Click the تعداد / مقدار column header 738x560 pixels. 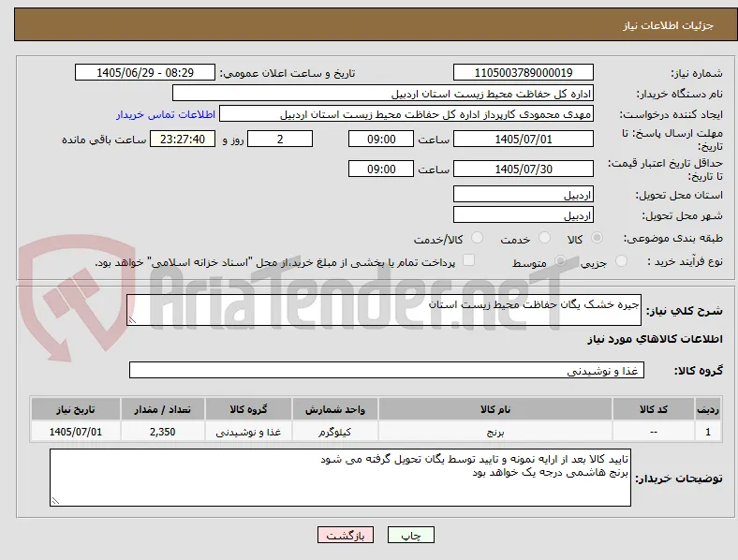(x=162, y=409)
